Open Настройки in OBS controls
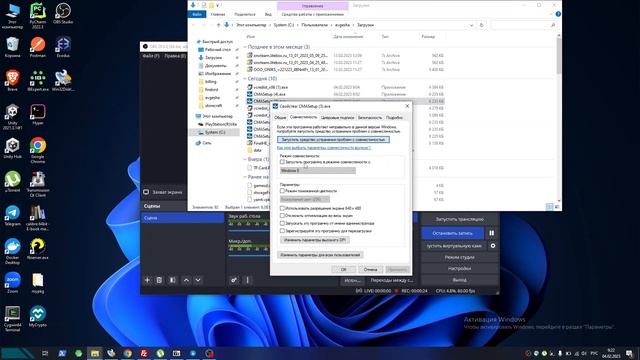This screenshot has height=360, width=640. coord(459,269)
